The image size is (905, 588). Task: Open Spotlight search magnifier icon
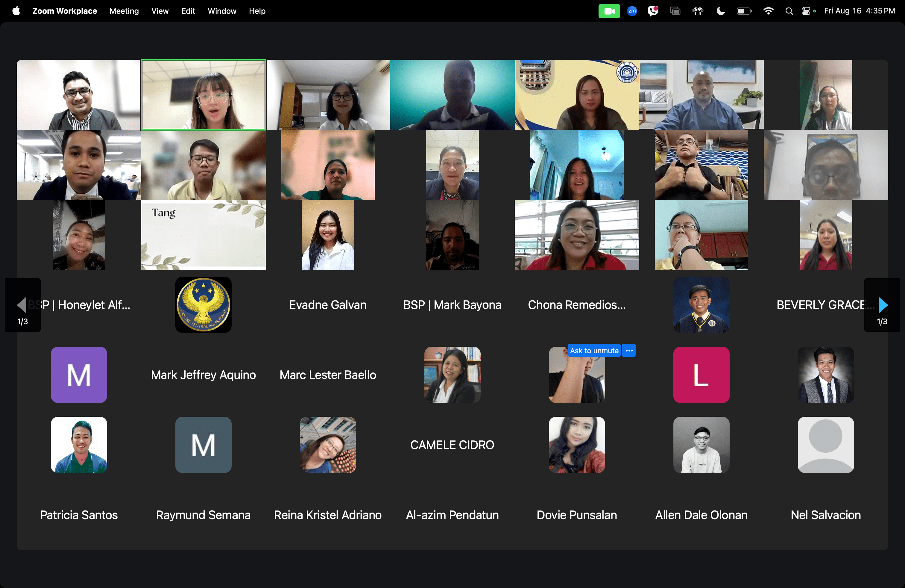tap(789, 11)
